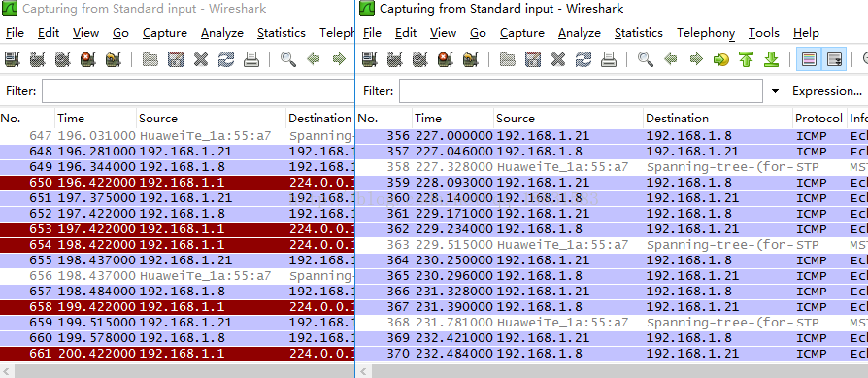The height and width of the screenshot is (378, 868).
Task: Go forward in packet history, right window
Action: point(696,58)
